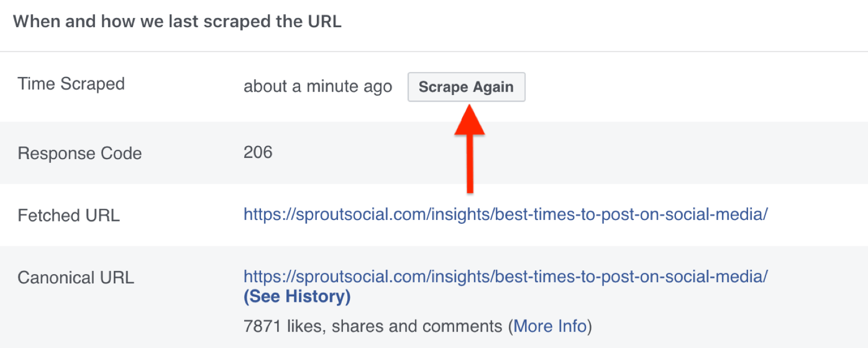
Task: Review scrape history via See History
Action: [x=297, y=296]
